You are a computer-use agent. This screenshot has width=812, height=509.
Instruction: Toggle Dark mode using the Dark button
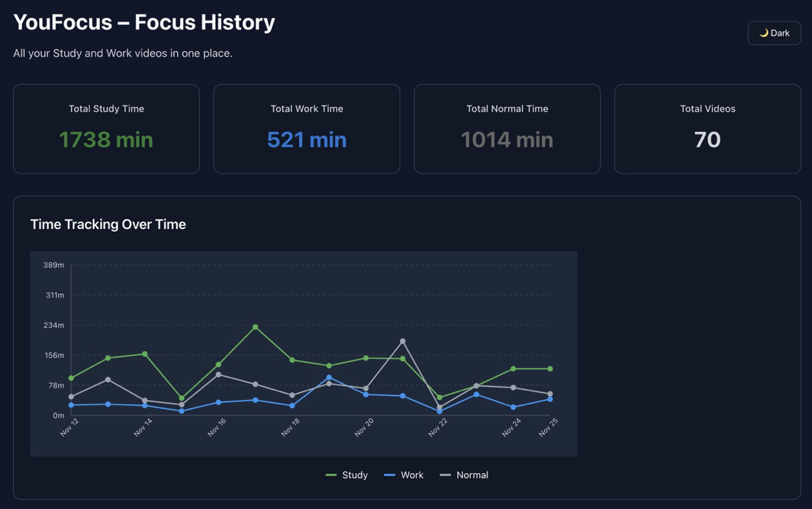[x=774, y=33]
